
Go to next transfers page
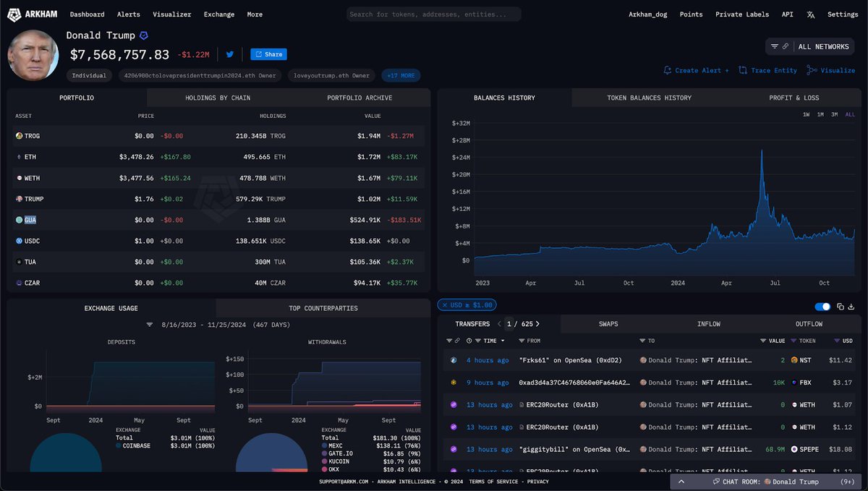pyautogui.click(x=537, y=324)
